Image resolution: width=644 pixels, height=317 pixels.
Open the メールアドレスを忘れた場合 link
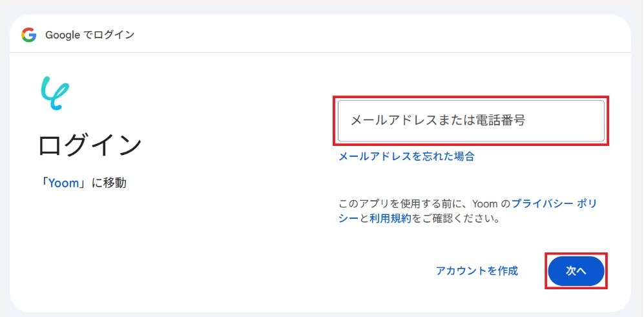coord(406,156)
